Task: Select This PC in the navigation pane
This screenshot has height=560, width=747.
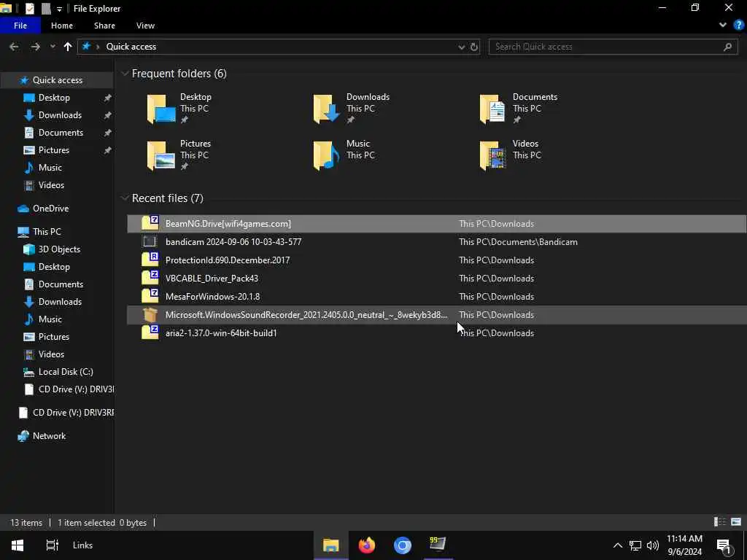Action: [x=46, y=232]
